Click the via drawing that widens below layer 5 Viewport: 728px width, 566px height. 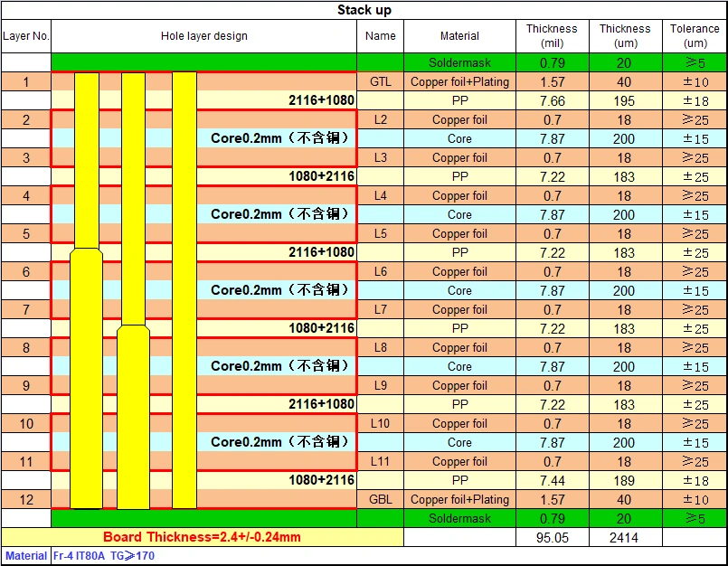(86, 290)
